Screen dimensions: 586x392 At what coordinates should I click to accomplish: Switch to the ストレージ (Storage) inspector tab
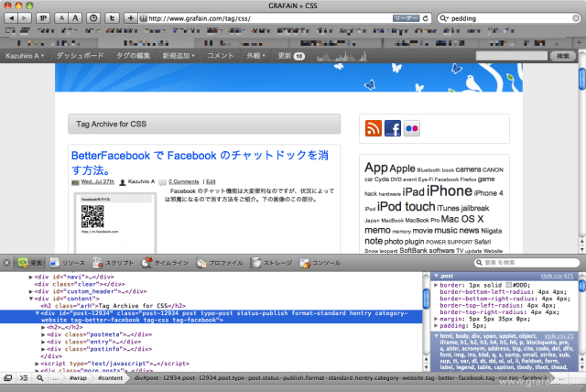271,263
